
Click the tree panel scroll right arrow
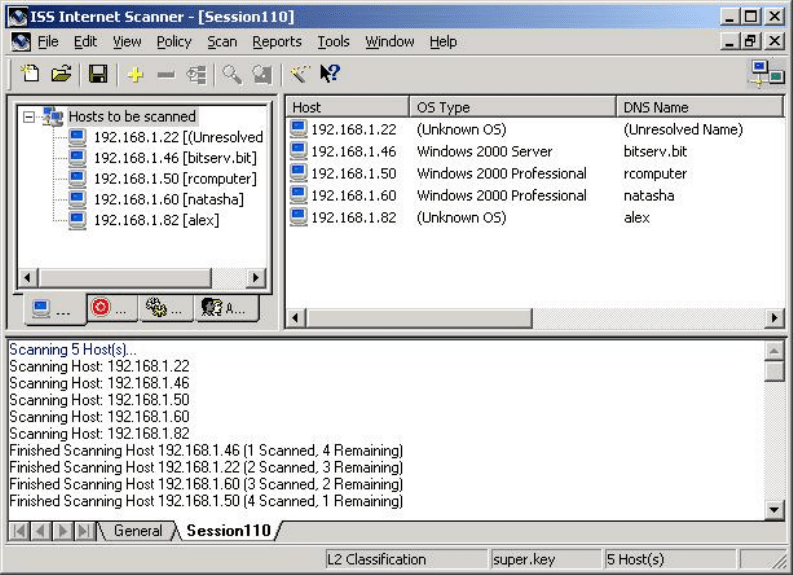tap(256, 278)
